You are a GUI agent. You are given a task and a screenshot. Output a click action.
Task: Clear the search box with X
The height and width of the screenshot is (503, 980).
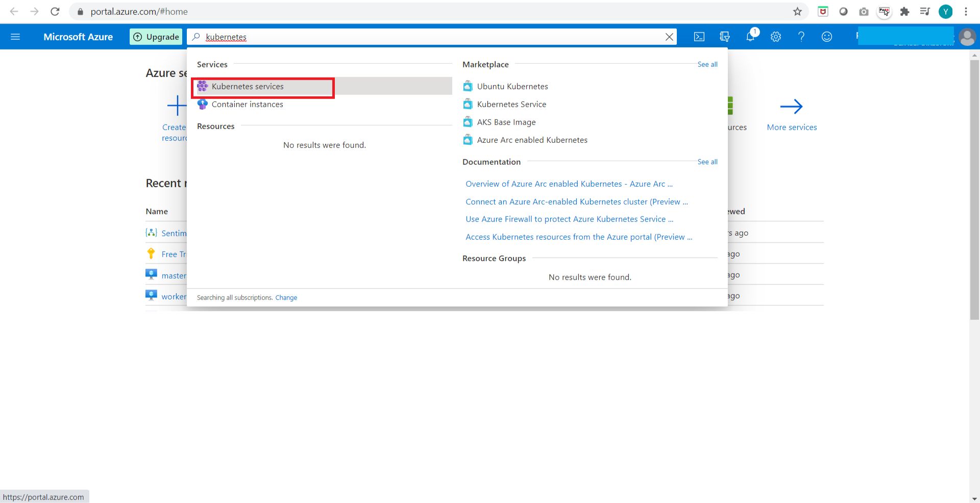point(669,37)
